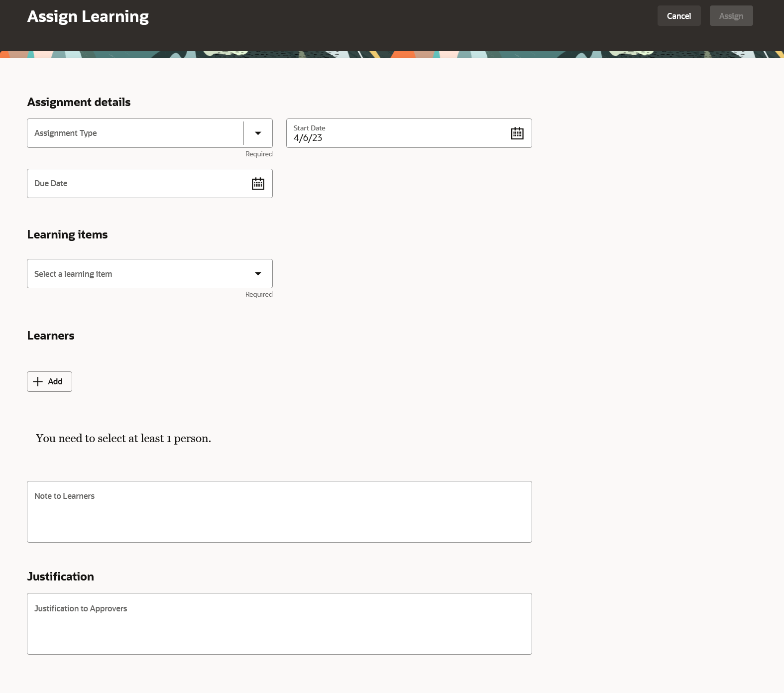Click into Justification to Approvers textbox

click(279, 624)
